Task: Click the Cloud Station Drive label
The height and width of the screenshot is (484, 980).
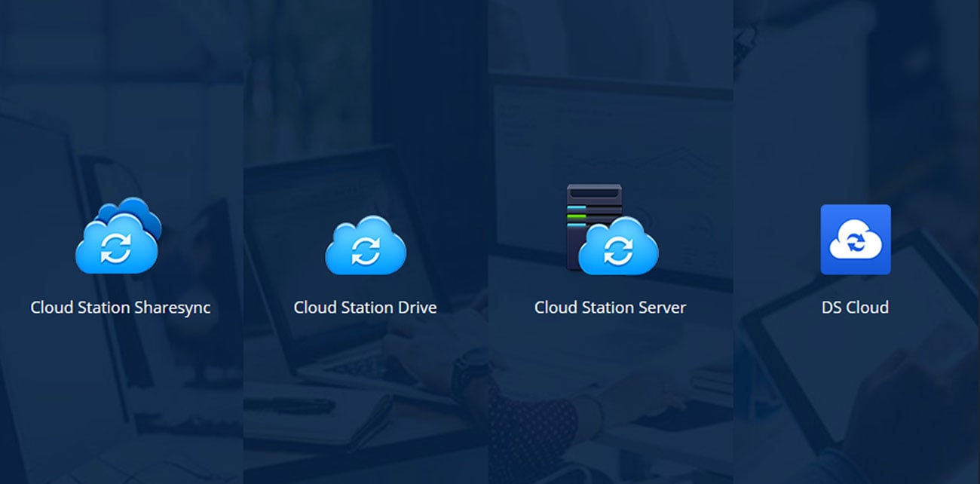Action: pos(366,308)
